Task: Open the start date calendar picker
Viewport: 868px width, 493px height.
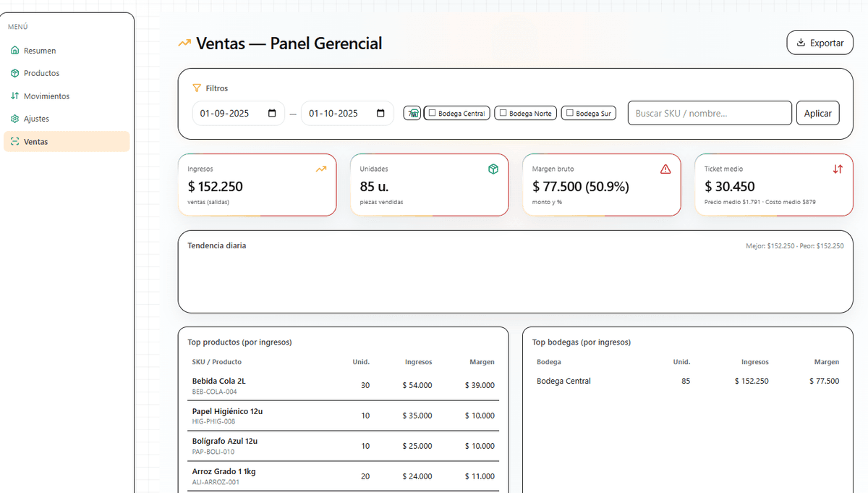Action: [x=272, y=113]
